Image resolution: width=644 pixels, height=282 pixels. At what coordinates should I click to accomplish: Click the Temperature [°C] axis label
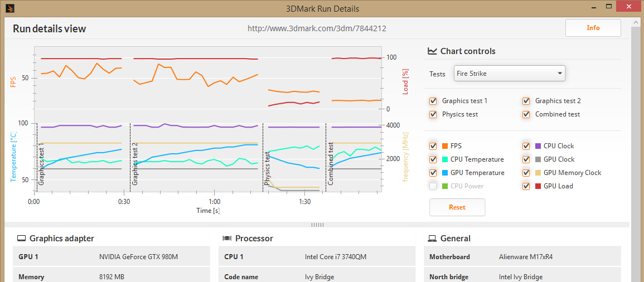(x=13, y=156)
